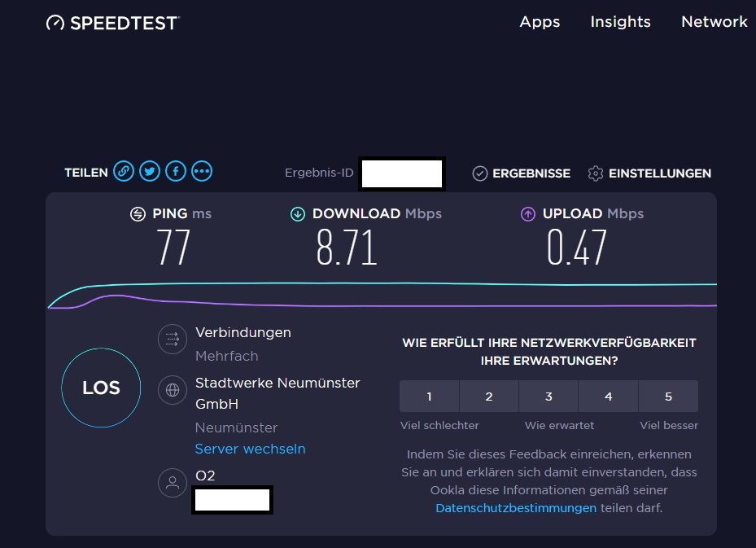Share result on Facebook
This screenshot has width=756, height=548.
point(176,171)
